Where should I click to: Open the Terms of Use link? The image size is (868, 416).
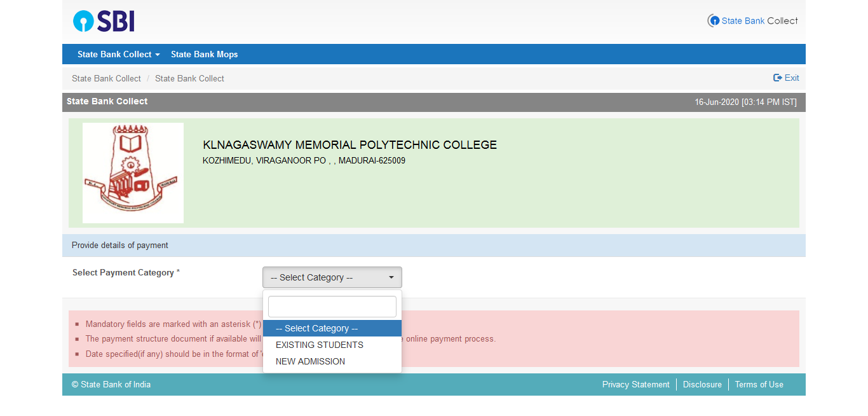(759, 385)
